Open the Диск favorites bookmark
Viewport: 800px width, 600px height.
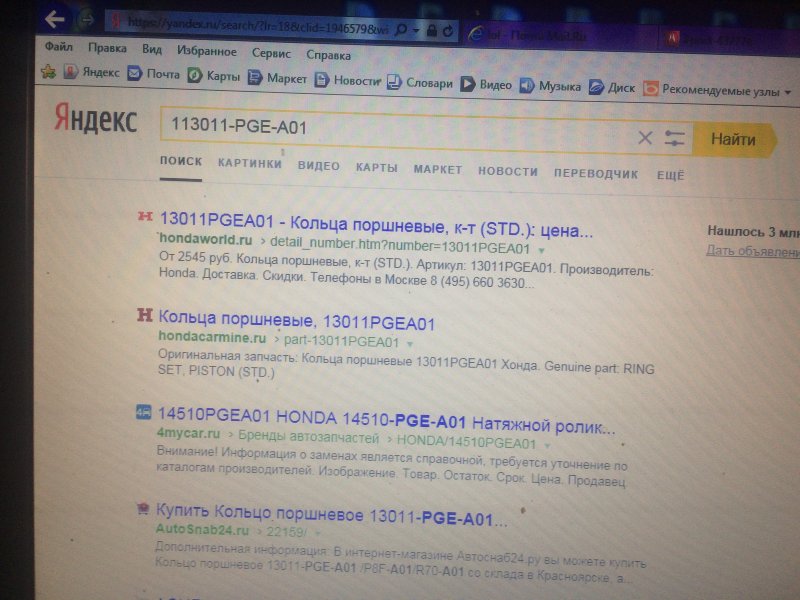[x=612, y=88]
